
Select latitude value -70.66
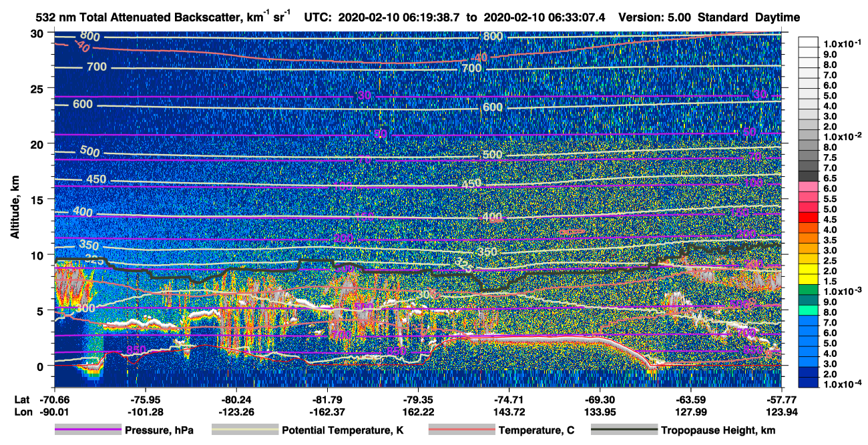(x=54, y=401)
